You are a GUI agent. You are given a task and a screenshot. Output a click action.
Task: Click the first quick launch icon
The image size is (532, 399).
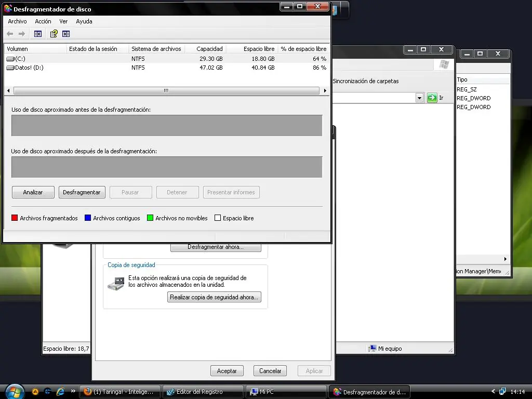[35, 391]
